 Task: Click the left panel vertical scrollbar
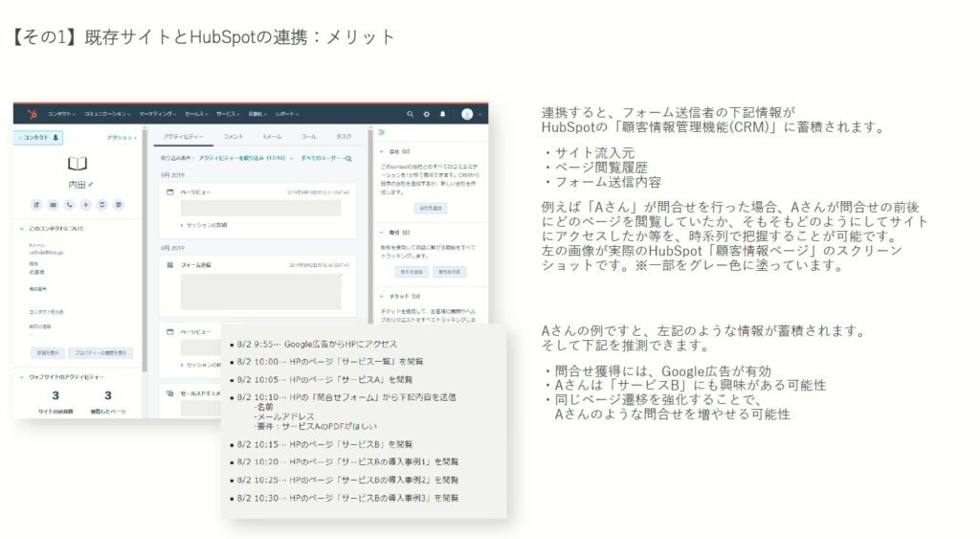tap(145, 250)
